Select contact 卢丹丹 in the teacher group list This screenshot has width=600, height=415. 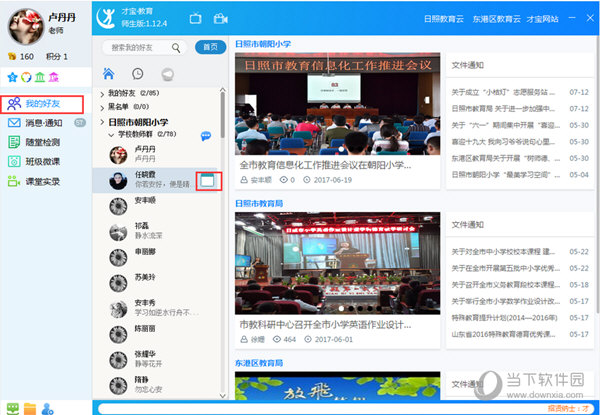point(157,154)
